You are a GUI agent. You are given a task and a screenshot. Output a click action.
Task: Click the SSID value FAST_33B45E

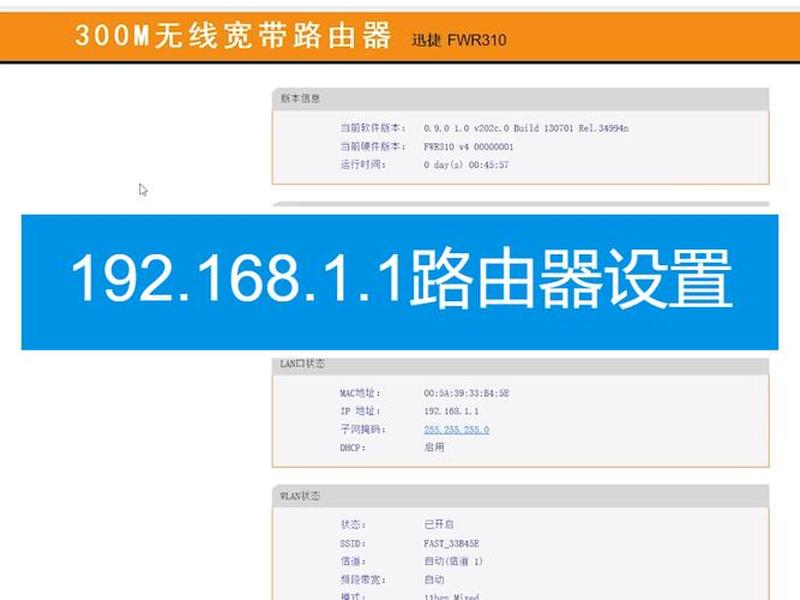click(451, 543)
